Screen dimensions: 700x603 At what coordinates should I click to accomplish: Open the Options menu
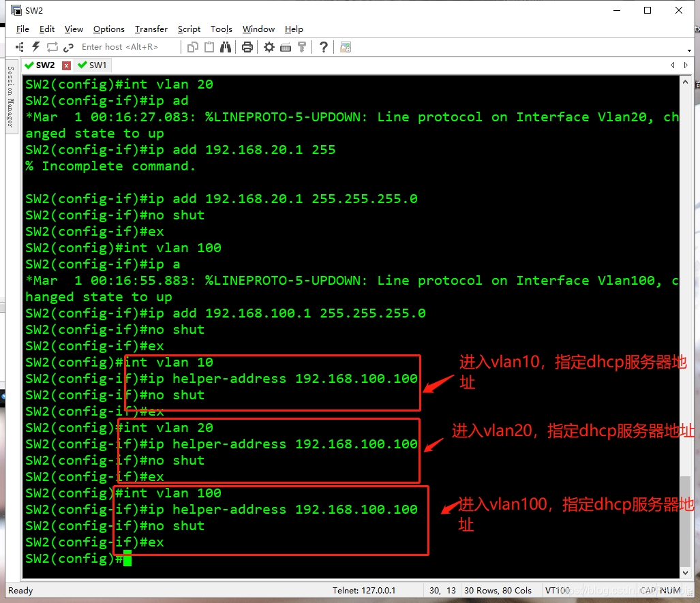point(109,29)
